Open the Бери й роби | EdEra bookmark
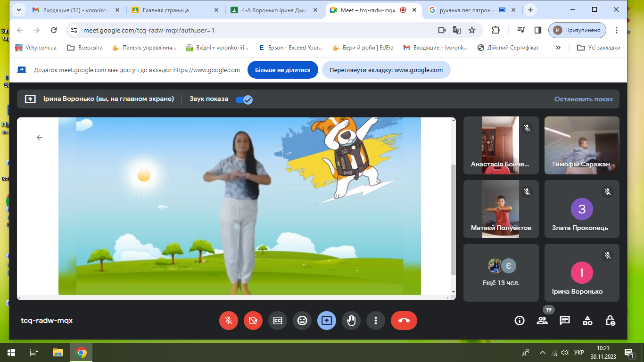644x362 pixels. click(x=363, y=48)
